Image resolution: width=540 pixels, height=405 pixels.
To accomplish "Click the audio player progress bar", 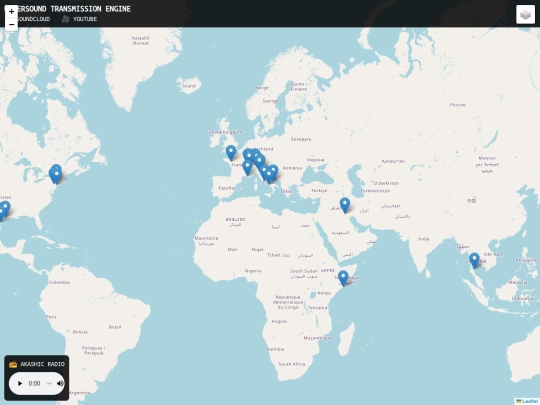I will pos(49,383).
